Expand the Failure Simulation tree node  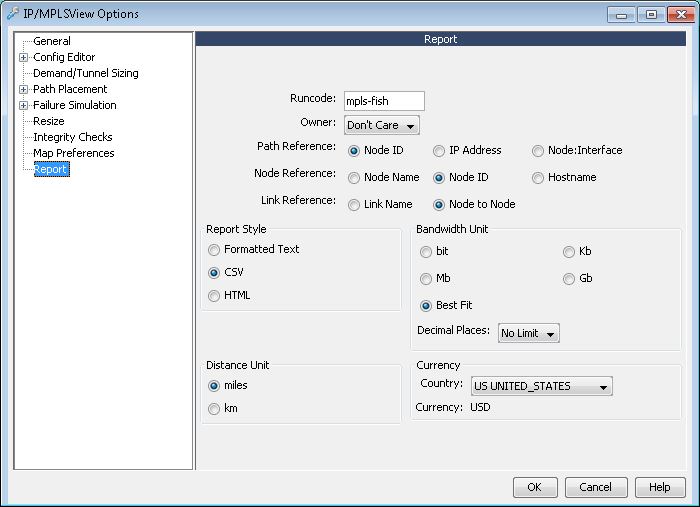[23, 105]
